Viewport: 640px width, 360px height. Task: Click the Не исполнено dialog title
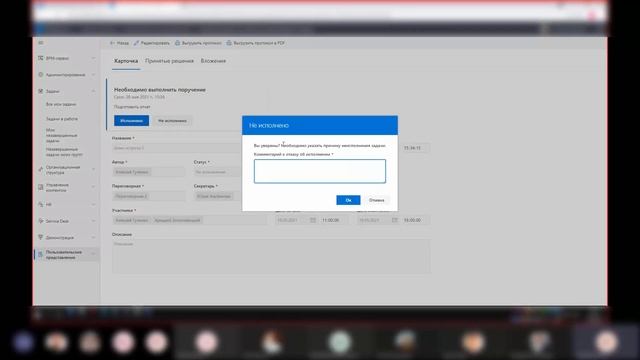click(269, 125)
